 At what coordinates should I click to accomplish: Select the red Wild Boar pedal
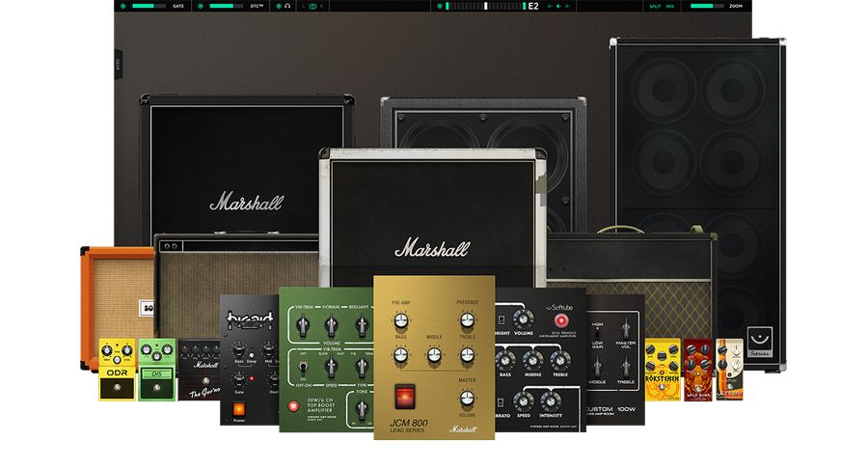coord(698,370)
